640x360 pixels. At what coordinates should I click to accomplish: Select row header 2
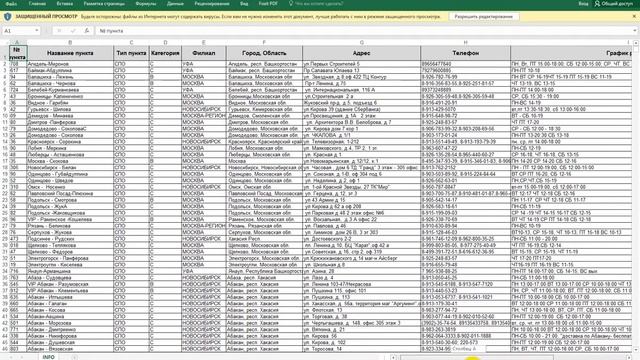[x=4, y=64]
